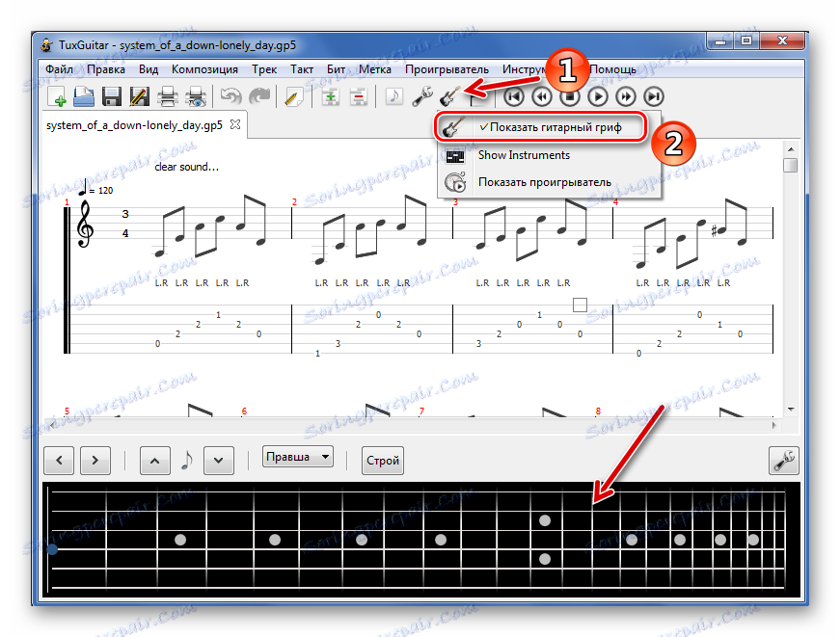Go to next measure playback button
This screenshot has width=840, height=637.
pos(626,97)
